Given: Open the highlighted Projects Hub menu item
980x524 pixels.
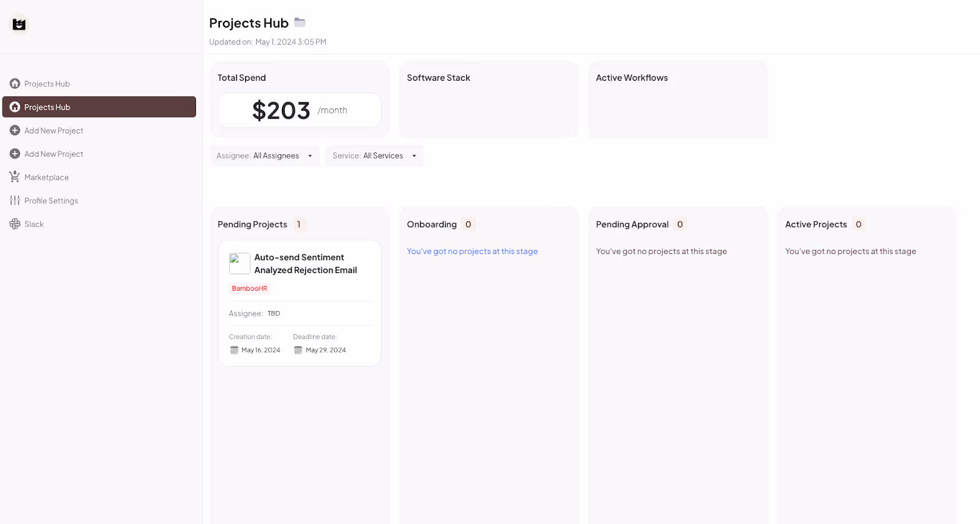Looking at the screenshot, I should click(x=99, y=107).
